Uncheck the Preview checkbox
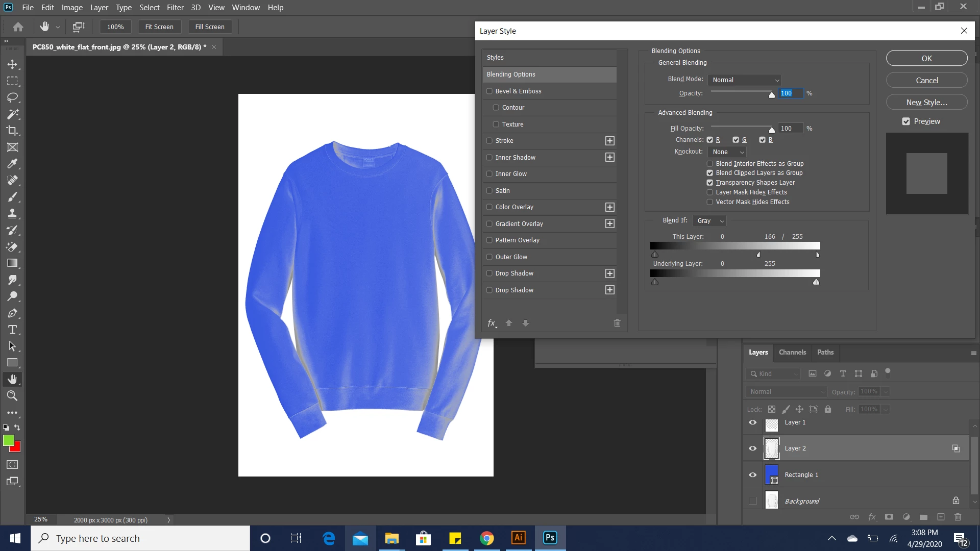Screen dimensions: 980x551 point(906,121)
